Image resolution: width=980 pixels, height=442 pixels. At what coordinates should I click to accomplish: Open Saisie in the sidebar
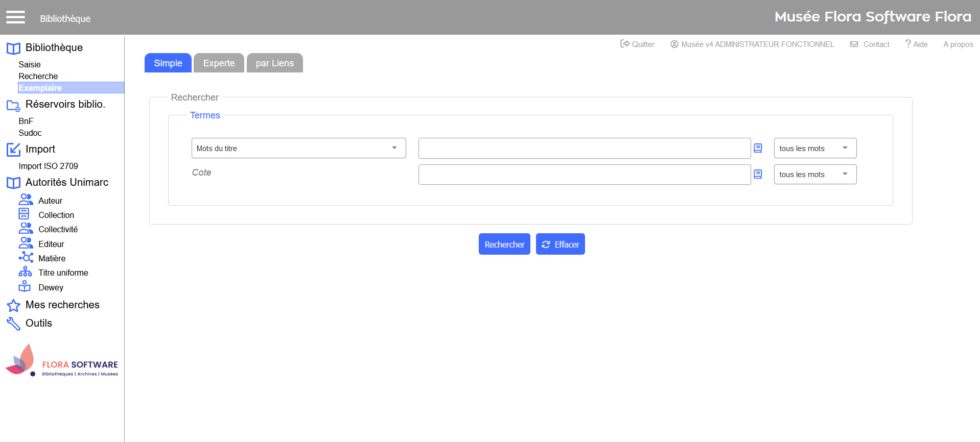pos(30,64)
